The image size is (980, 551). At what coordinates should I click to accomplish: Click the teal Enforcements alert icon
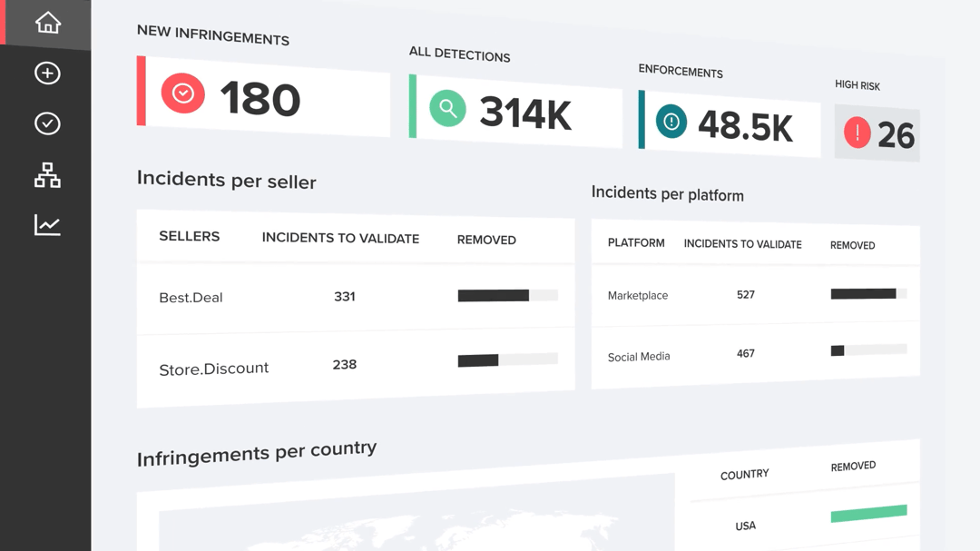coord(671,122)
